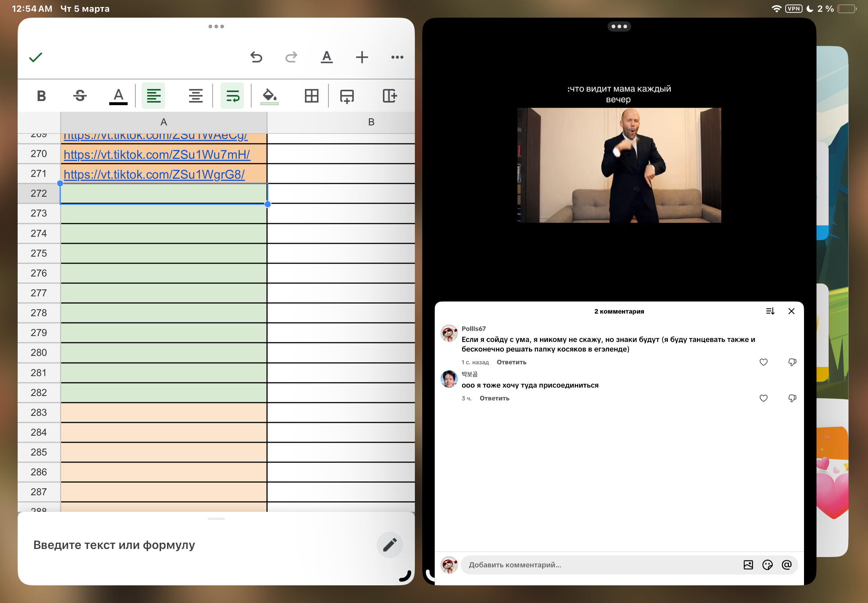Select column A header
Image resolution: width=868 pixels, height=603 pixels.
(x=164, y=122)
